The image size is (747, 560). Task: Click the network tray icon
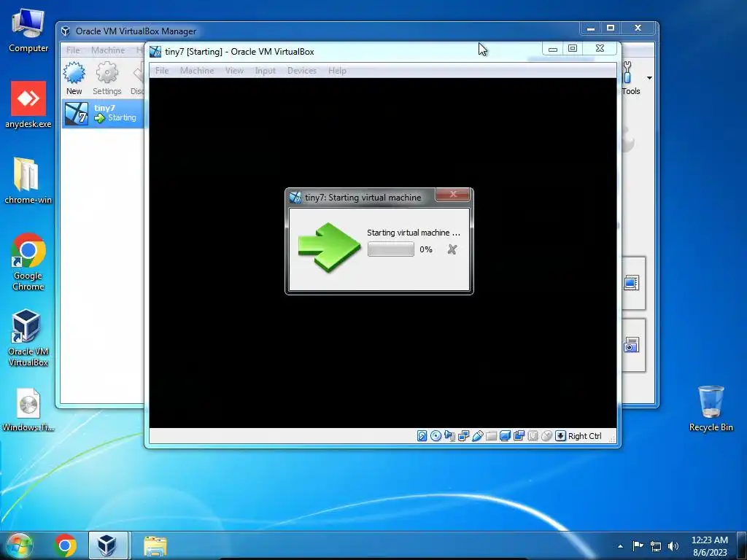(656, 546)
